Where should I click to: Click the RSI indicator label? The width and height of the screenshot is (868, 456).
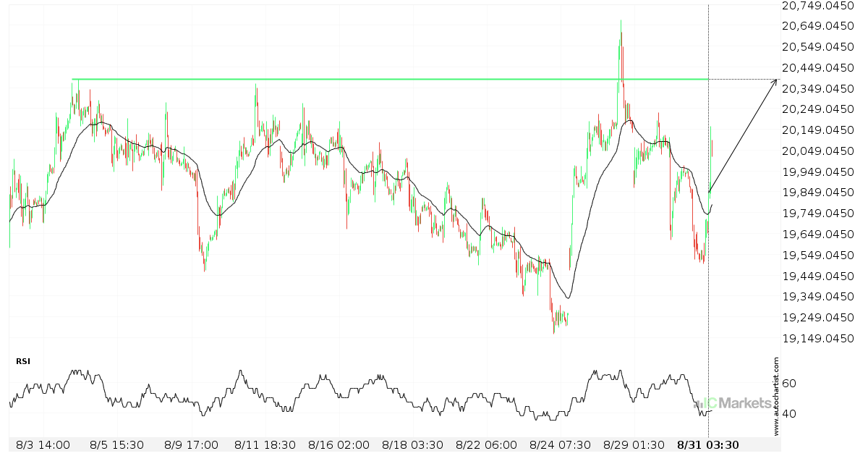click(23, 360)
